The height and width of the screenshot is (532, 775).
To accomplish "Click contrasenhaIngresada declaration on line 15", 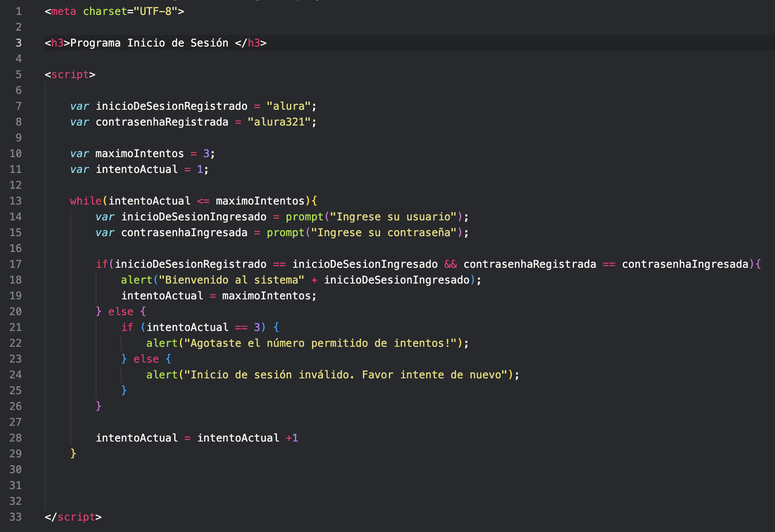I will pos(184,233).
